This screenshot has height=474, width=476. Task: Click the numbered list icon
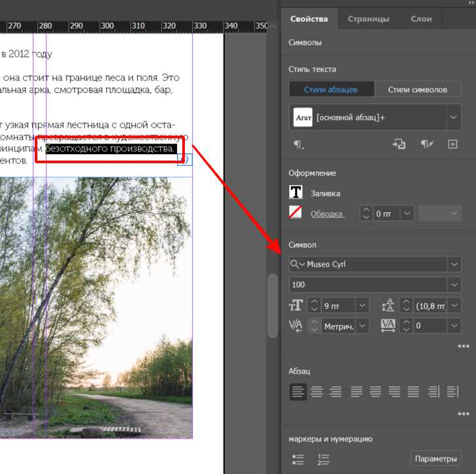coord(323,459)
